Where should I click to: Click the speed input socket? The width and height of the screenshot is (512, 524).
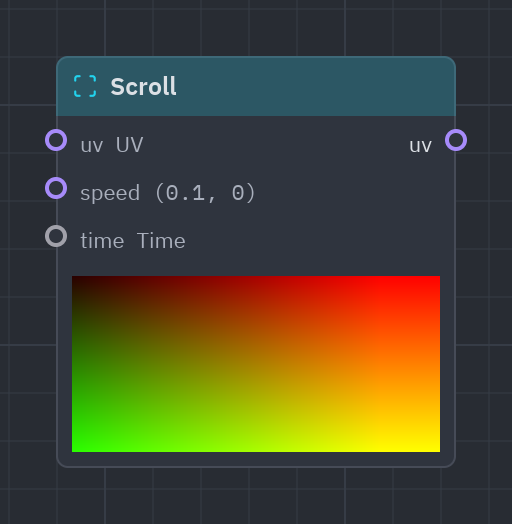[x=56, y=188]
